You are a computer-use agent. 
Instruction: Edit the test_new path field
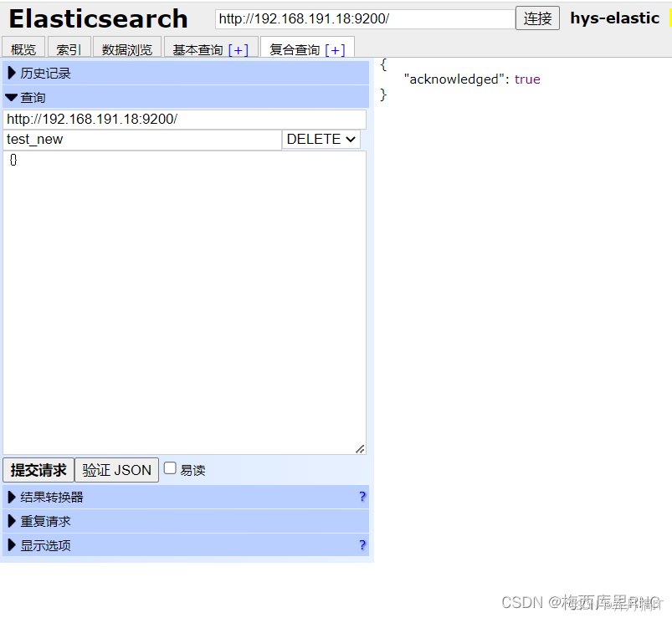[142, 140]
